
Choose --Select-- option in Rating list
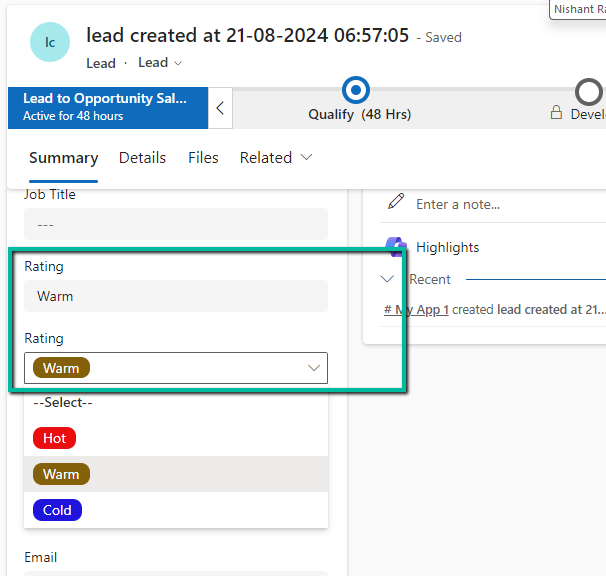pyautogui.click(x=176, y=402)
